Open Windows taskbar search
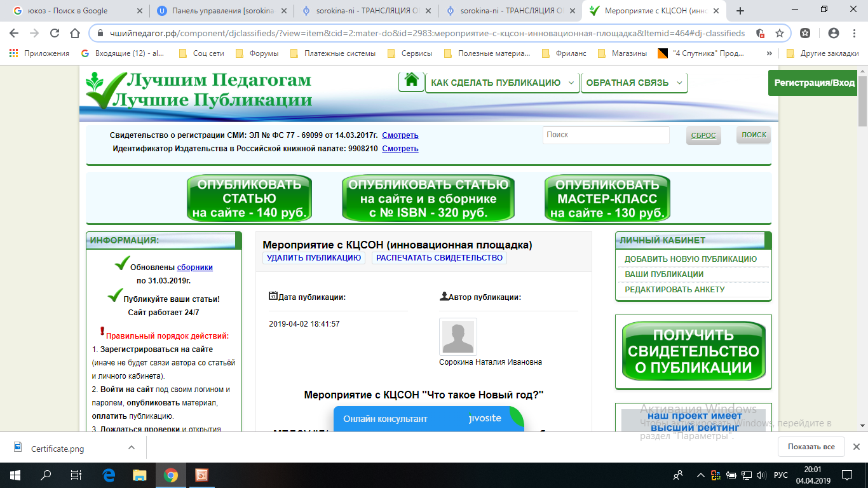Image resolution: width=868 pixels, height=488 pixels. pos(46,475)
